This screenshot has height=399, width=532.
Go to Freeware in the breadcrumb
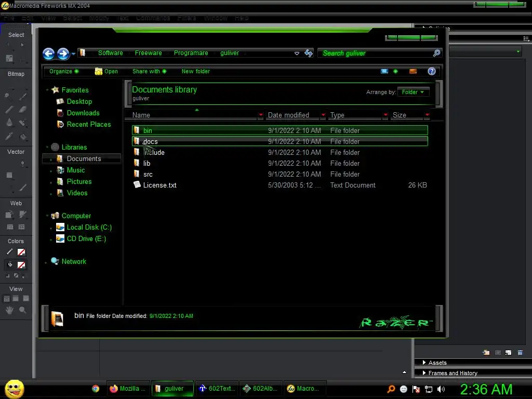pos(148,53)
